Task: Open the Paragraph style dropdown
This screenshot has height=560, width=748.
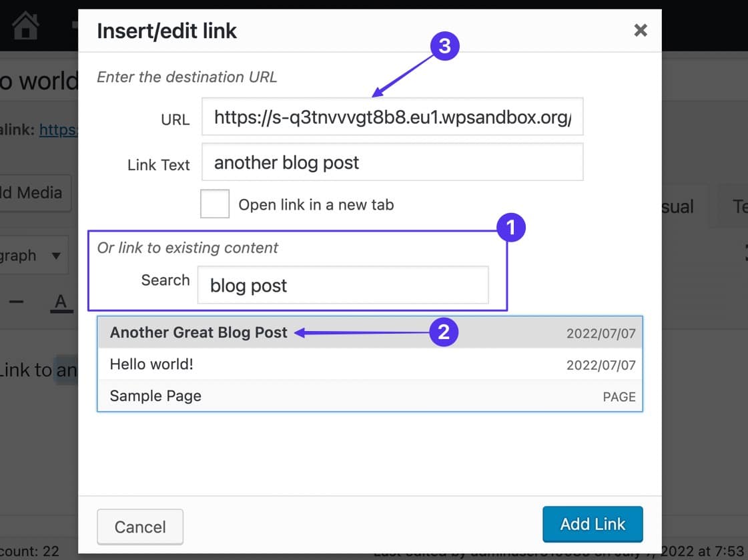Action: pyautogui.click(x=33, y=255)
